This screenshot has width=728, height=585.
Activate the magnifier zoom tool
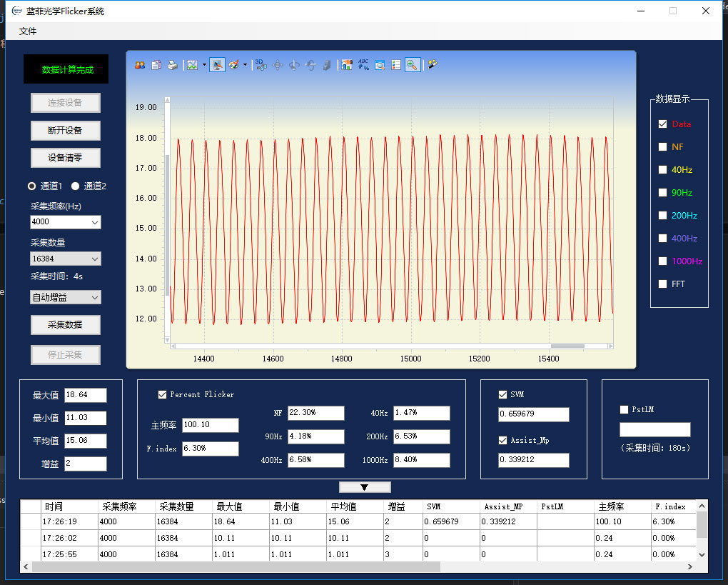pyautogui.click(x=412, y=65)
